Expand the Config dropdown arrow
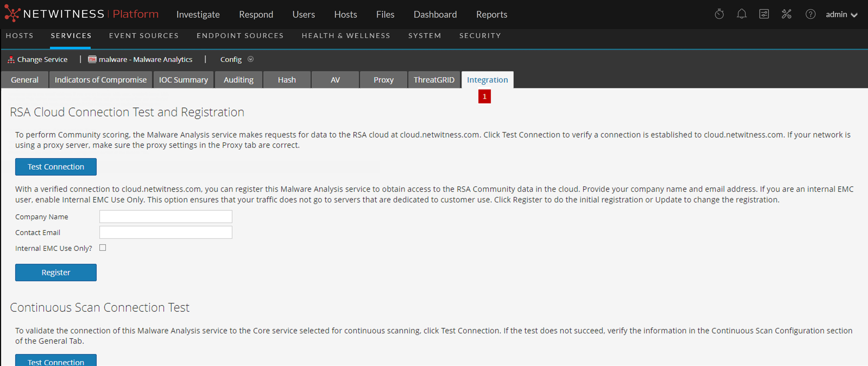The width and height of the screenshot is (868, 366). 250,59
